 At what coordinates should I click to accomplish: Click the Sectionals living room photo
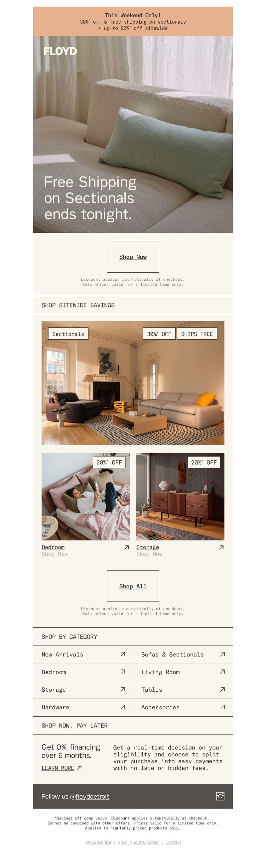[133, 383]
